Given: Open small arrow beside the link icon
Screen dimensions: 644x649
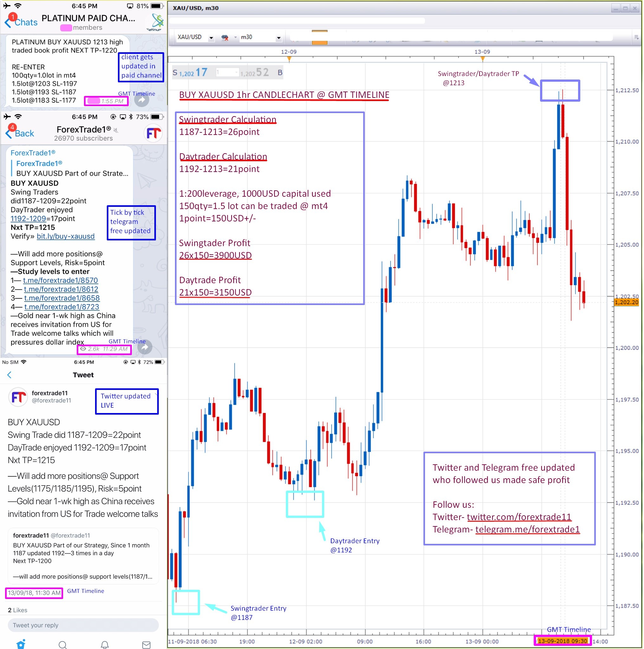Looking at the screenshot, I should pos(235,37).
